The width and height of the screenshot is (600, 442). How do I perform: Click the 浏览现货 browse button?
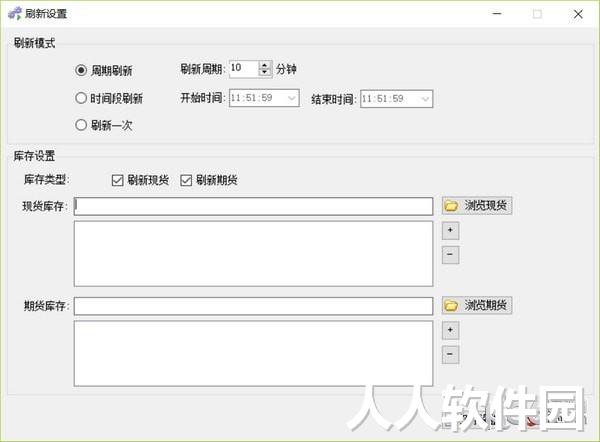477,206
